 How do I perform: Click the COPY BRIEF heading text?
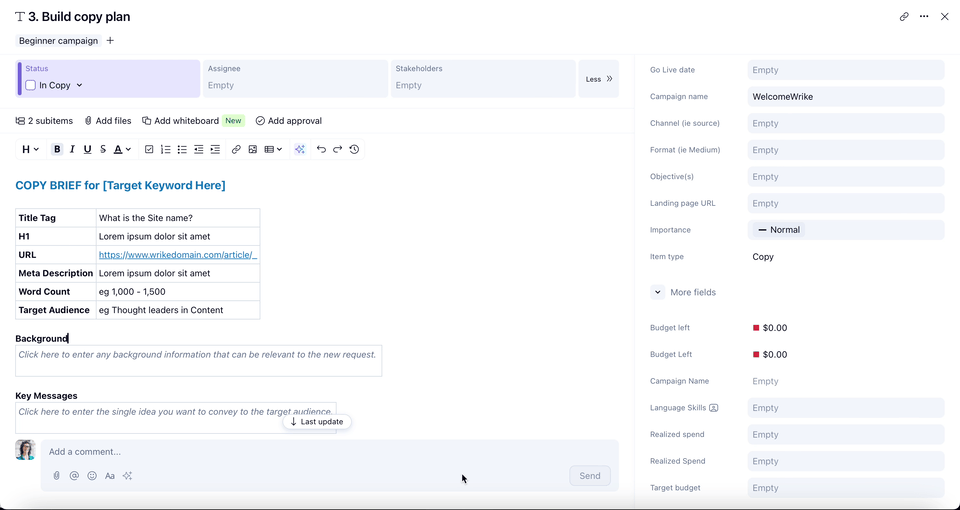121,186
